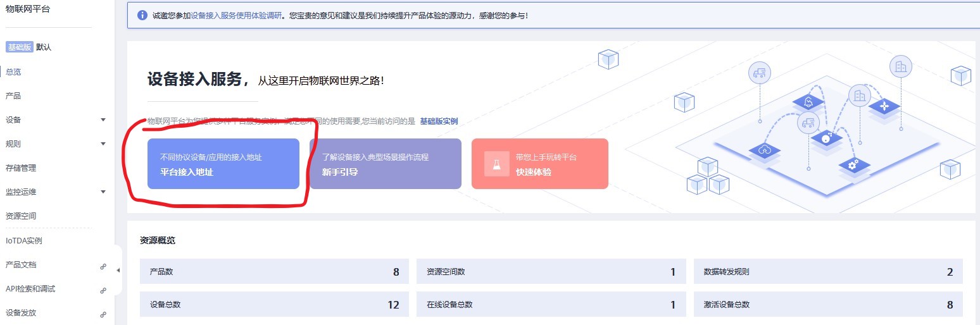The height and width of the screenshot is (325, 980).
Task: Click the gear tile in the illustration
Action: [x=853, y=166]
